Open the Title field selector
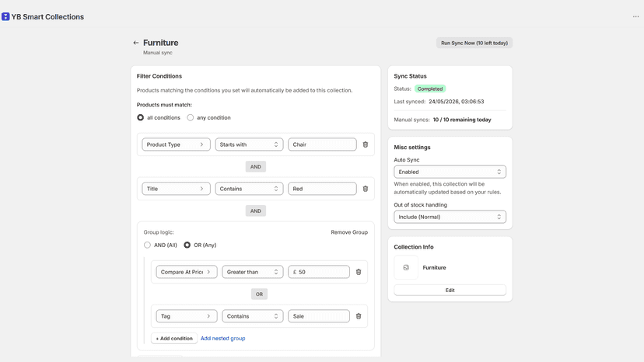 click(x=177, y=189)
